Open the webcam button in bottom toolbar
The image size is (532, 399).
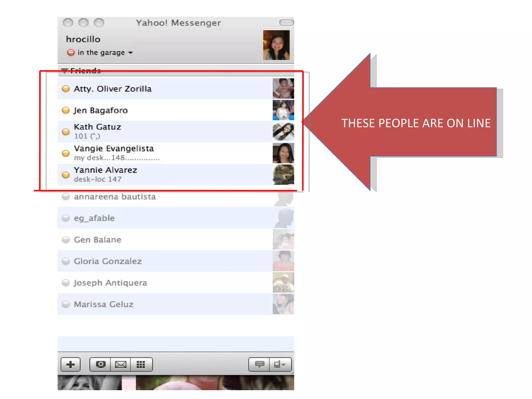(x=100, y=364)
